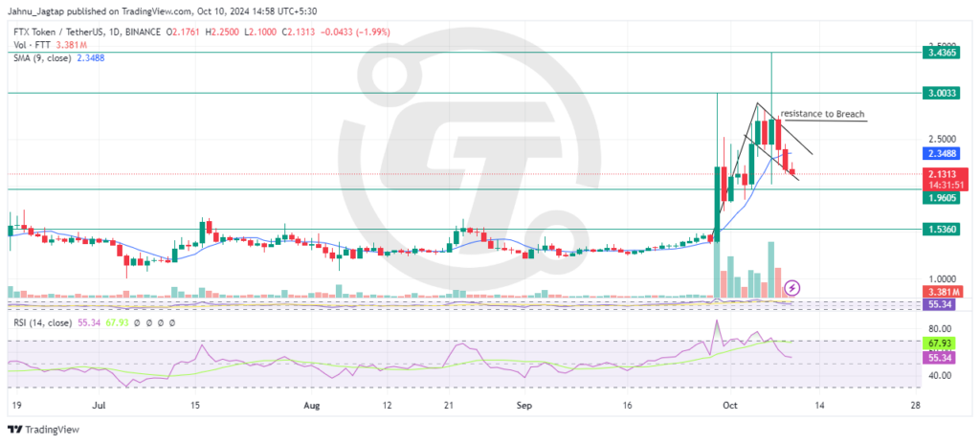
Task: Click the 80.00 RSI scale value
Action: 940,328
